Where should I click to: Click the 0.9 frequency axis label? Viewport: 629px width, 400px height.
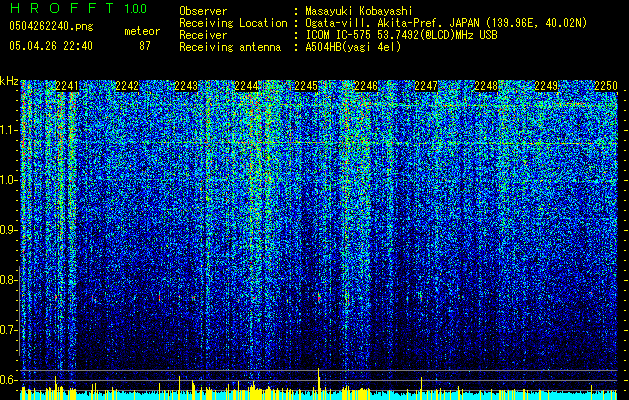click(8, 230)
